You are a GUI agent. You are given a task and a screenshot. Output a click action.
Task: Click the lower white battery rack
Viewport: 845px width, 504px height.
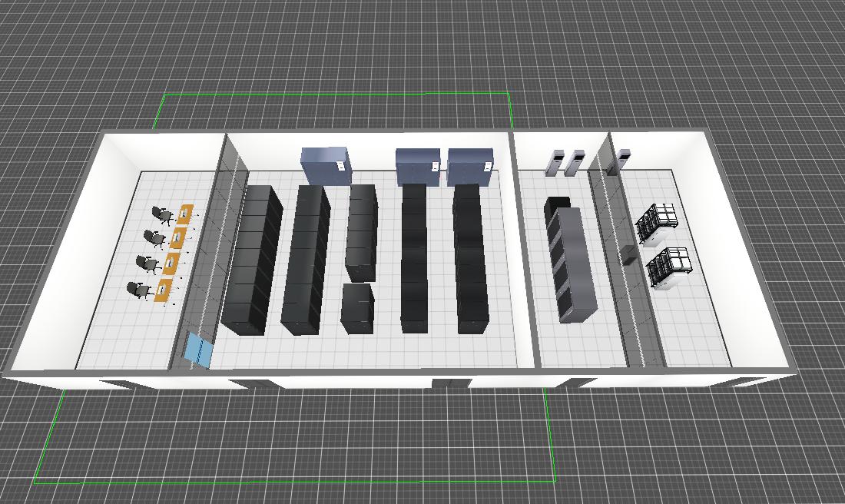pyautogui.click(x=669, y=267)
